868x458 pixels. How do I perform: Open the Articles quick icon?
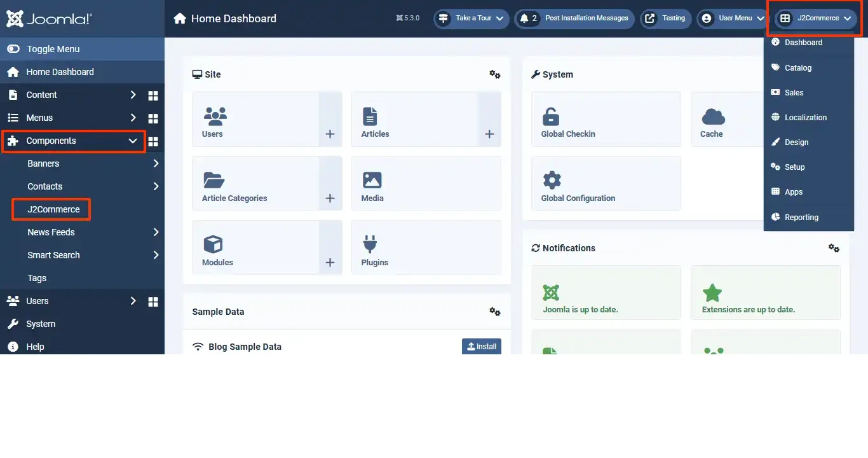coord(415,119)
